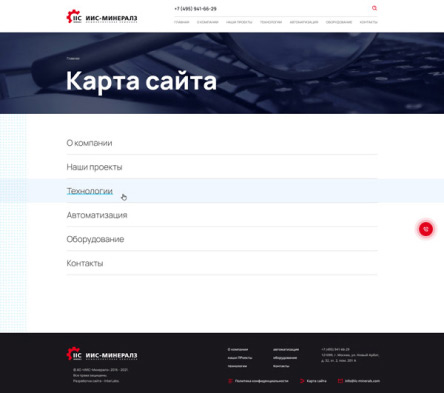The image size is (444, 393).
Task: Click the Главная breadcrumb above the title
Action: click(x=73, y=58)
